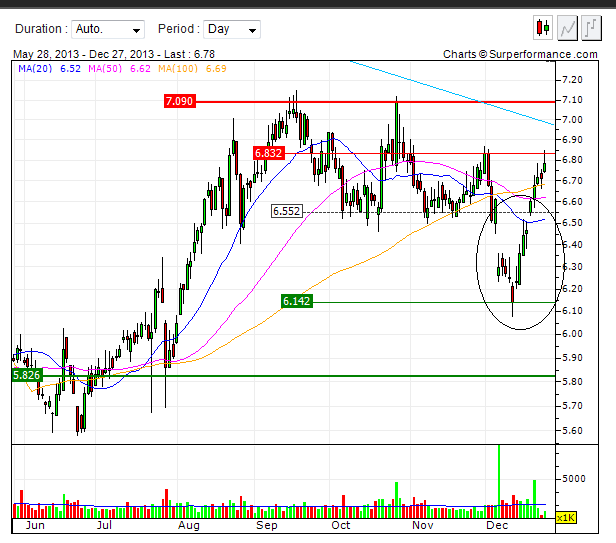Click the 5.60 price axis label
The image size is (616, 543).
coord(572,430)
